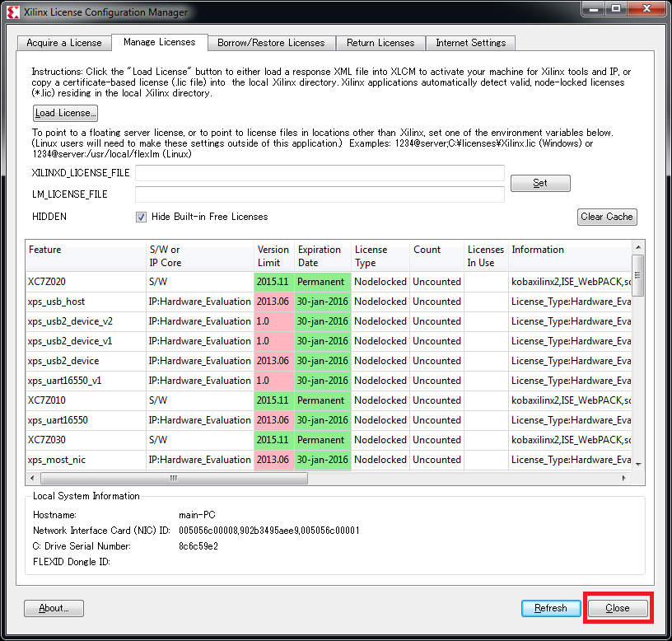Switch to the Acquire a License tab
The height and width of the screenshot is (641, 672).
[64, 43]
